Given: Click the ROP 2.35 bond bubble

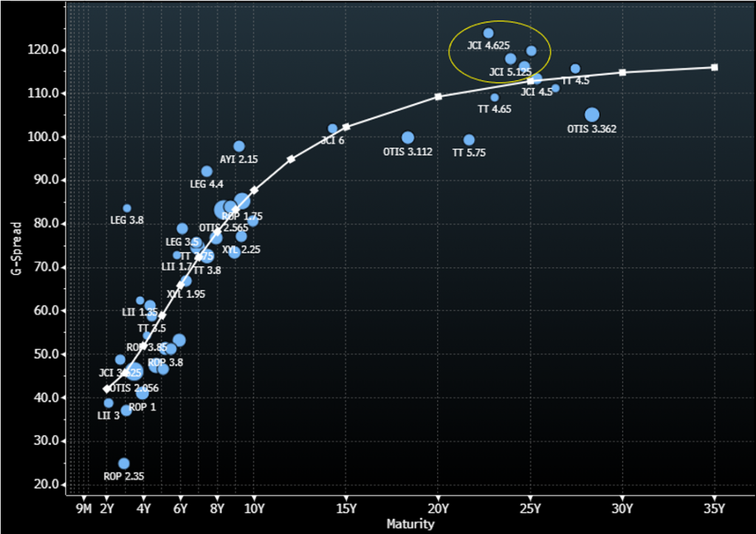Looking at the screenshot, I should coord(124,464).
